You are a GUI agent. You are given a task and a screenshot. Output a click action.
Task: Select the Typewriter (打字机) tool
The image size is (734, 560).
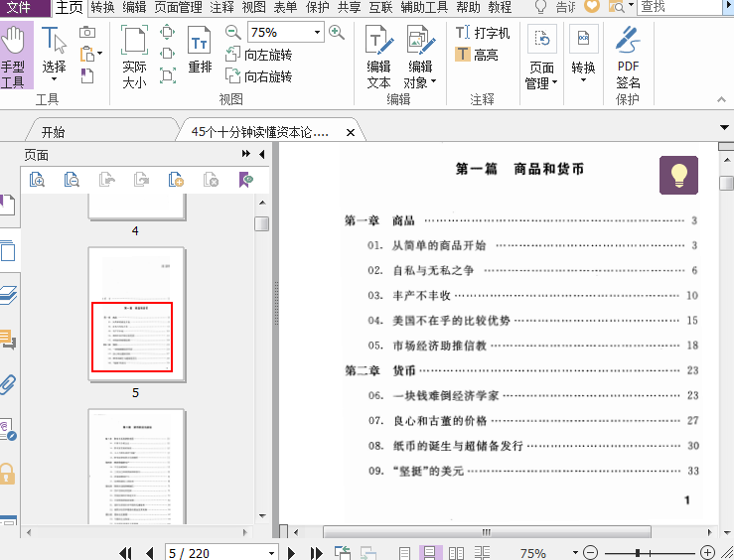tap(482, 33)
